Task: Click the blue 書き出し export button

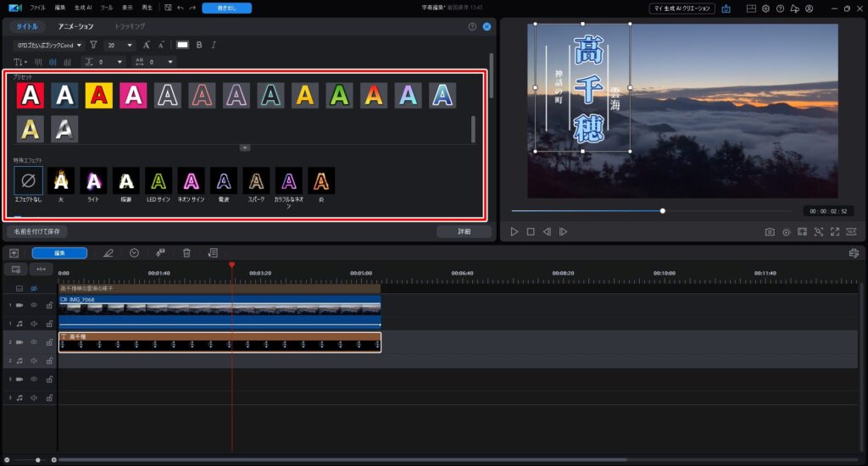Action: 226,8
